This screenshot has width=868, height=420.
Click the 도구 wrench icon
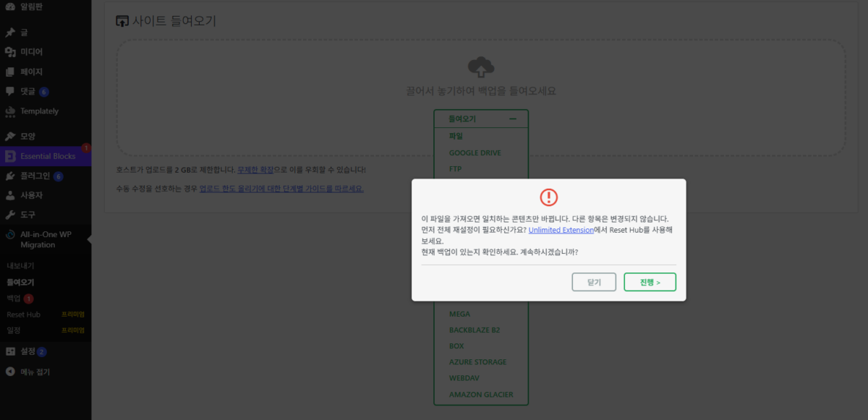point(10,215)
